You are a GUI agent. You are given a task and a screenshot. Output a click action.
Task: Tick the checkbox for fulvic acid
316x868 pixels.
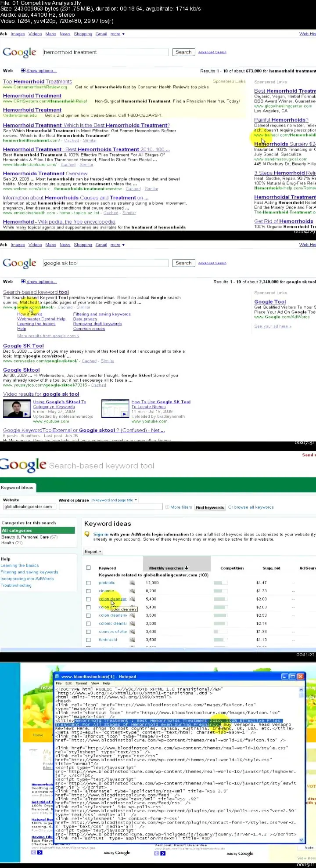(88, 640)
